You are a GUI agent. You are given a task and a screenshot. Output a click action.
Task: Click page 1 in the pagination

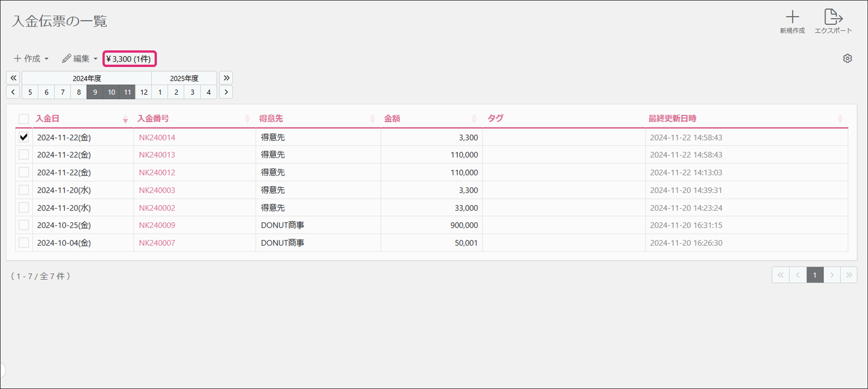[814, 275]
